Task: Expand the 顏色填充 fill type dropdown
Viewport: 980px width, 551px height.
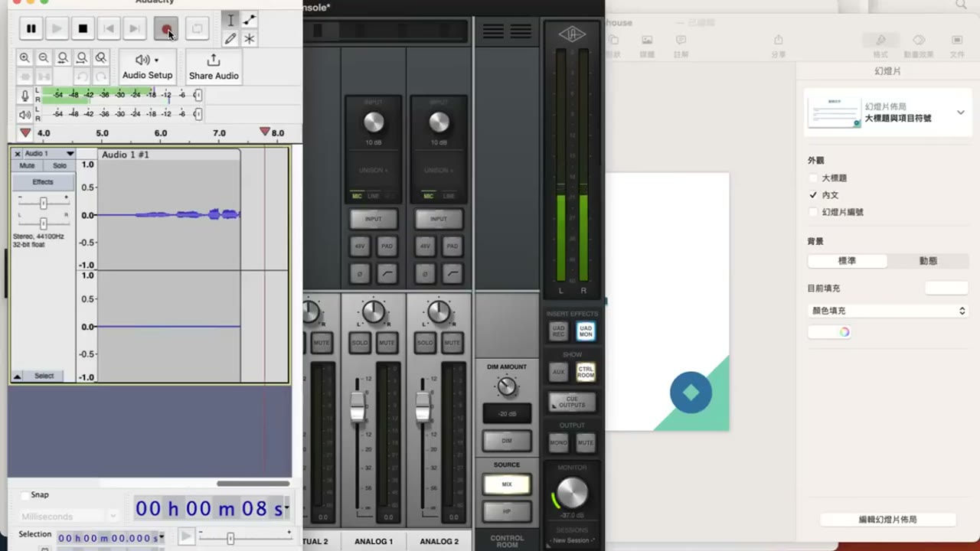Action: [888, 311]
